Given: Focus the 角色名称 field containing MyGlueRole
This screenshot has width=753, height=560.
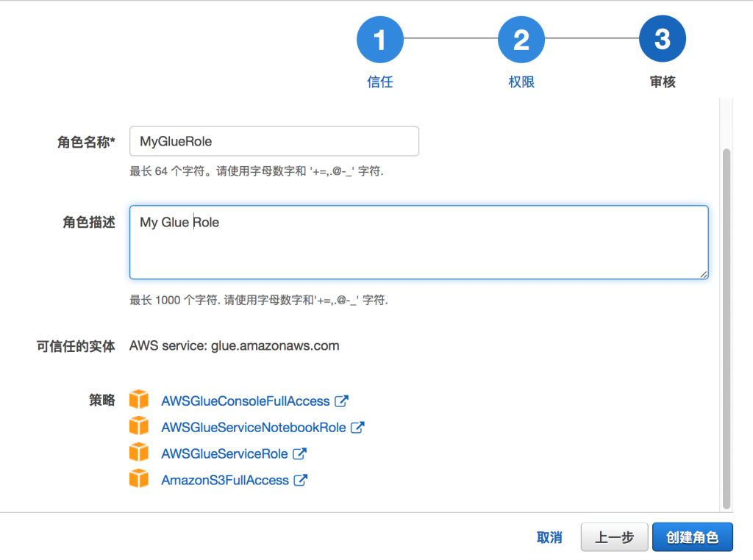Looking at the screenshot, I should (x=274, y=141).
